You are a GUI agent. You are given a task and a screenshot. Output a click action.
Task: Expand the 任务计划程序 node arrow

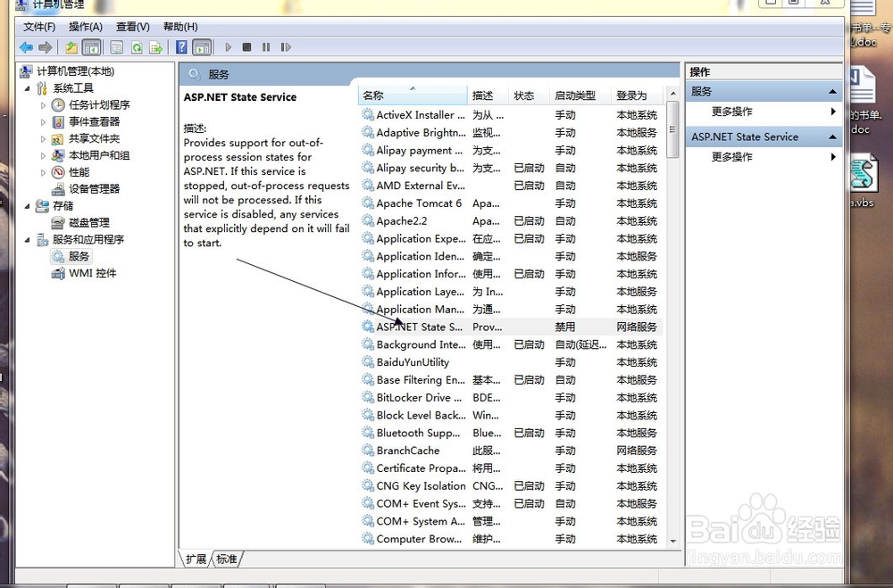(43, 105)
